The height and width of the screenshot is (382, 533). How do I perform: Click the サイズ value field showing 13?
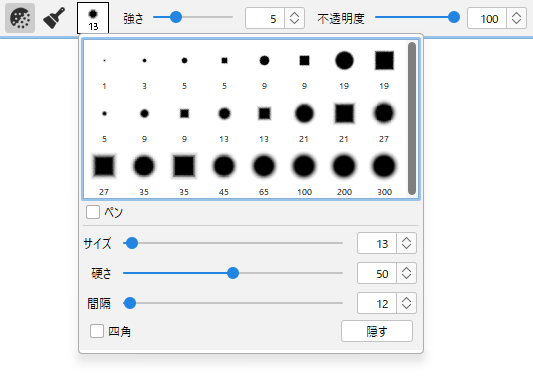tap(377, 243)
